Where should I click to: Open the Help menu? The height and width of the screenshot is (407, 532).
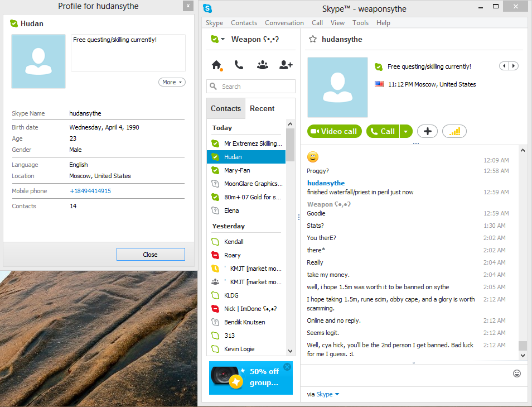(383, 23)
